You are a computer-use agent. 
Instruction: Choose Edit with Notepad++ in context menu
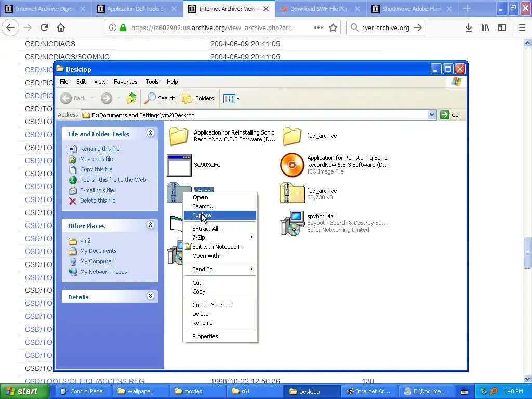[220, 247]
